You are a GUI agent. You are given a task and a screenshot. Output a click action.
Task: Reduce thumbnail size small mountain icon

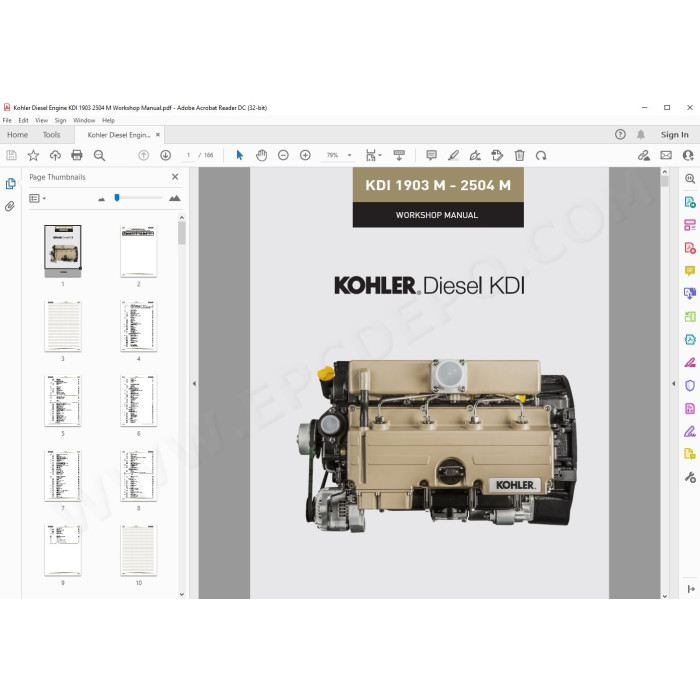(101, 199)
